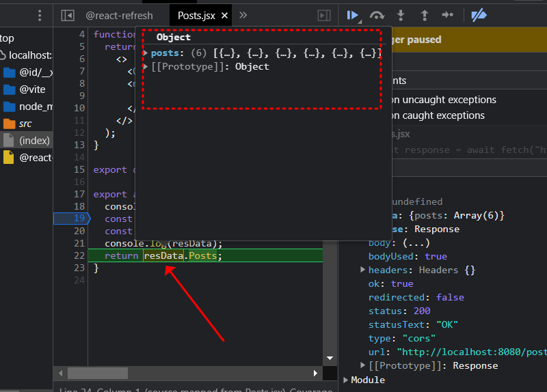
Task: Click the status bar Line 24 Column 1 text
Action: pos(101,389)
